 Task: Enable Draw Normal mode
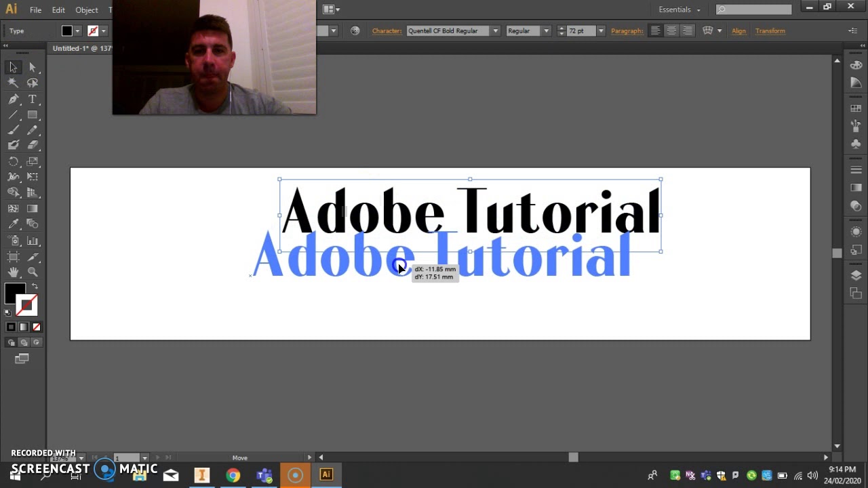point(11,342)
